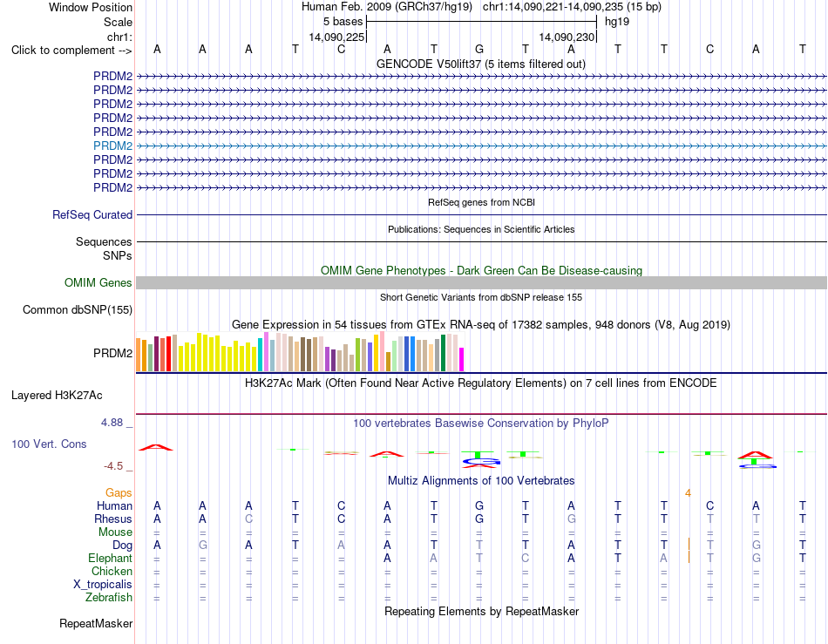Click the magenta bar ending the GTEx chart
Image resolution: width=828 pixels, height=644 pixels.
coord(462,360)
